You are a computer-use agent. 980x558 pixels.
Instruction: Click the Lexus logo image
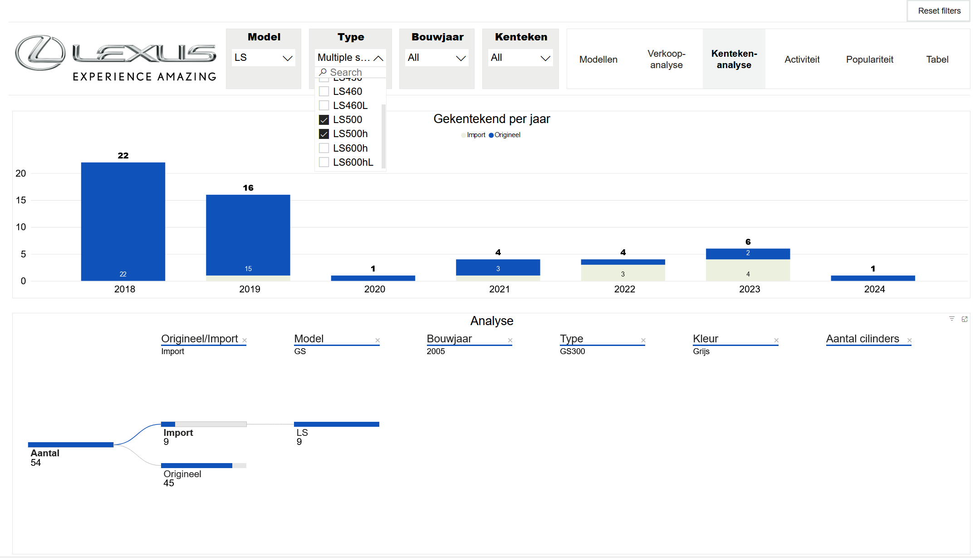116,59
